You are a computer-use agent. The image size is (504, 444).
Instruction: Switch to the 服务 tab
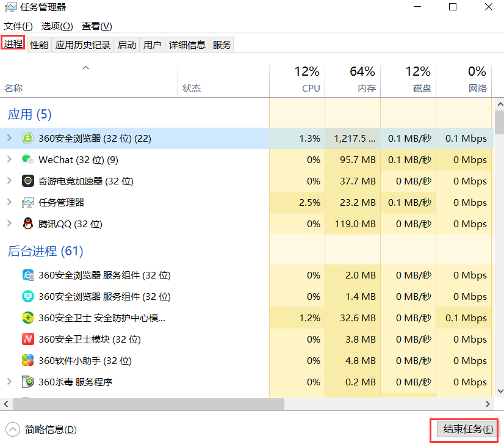[221, 45]
